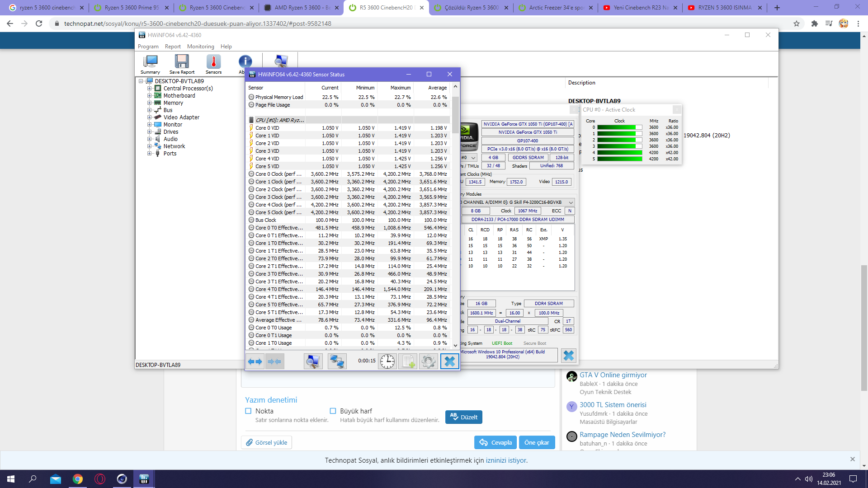The image size is (868, 488).
Task: Click the network computers icon in sensor toolbar
Action: [x=337, y=361]
